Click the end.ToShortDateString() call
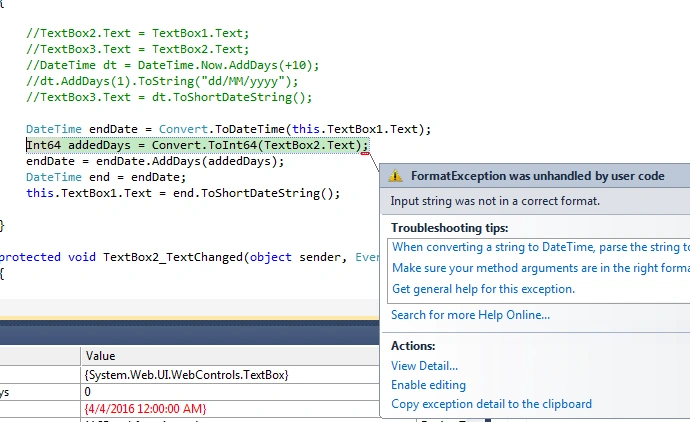Viewport: 690px width, 422px height. coord(254,193)
